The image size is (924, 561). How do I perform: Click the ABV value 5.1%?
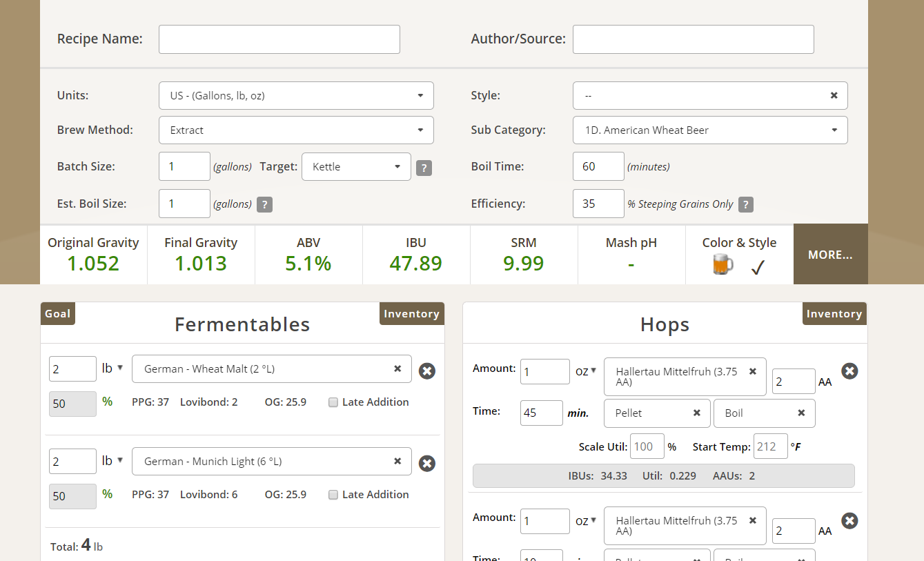pyautogui.click(x=308, y=264)
